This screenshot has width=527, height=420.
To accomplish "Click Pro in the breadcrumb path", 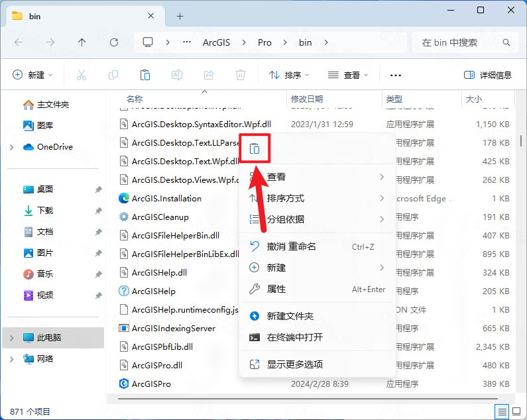I will click(264, 42).
